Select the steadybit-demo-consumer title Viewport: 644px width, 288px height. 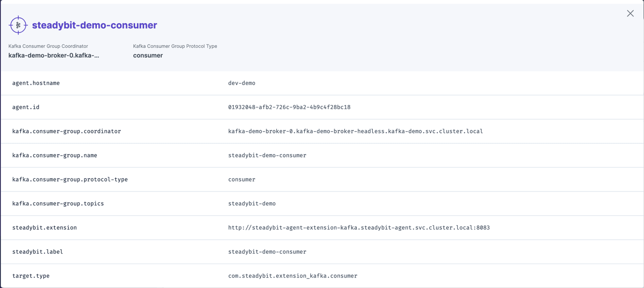[x=94, y=25]
